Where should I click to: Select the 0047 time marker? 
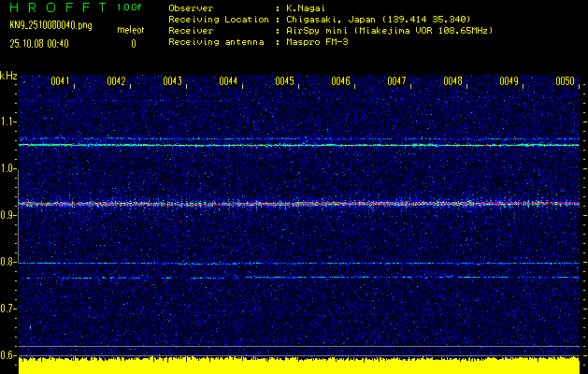coord(396,81)
